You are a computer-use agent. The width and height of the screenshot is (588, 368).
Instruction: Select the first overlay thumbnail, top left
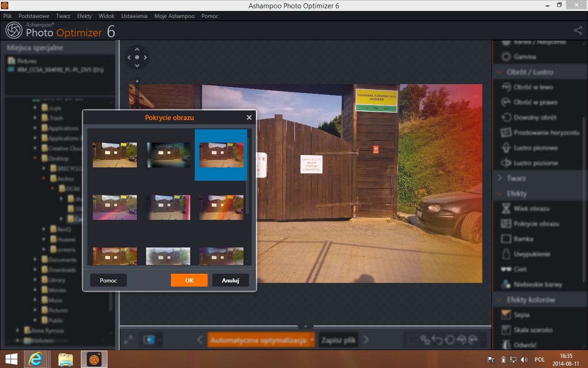(x=115, y=155)
